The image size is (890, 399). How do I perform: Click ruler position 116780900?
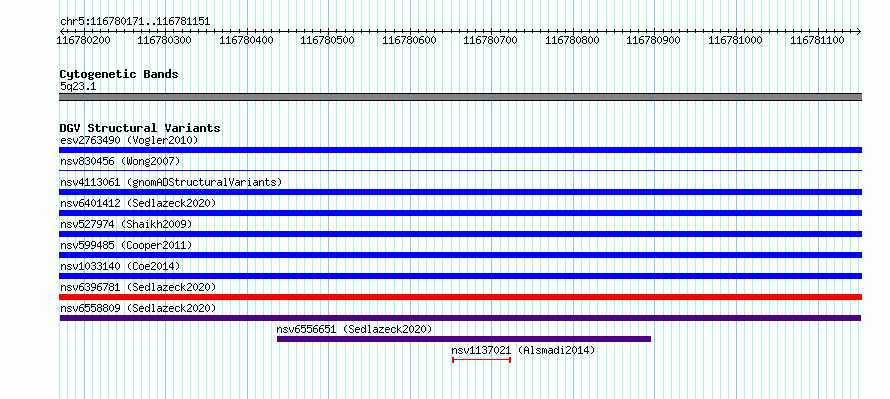point(653,40)
